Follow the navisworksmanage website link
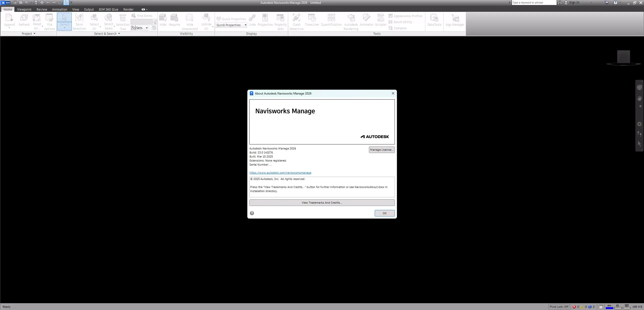Image resolution: width=644 pixels, height=310 pixels. point(280,173)
